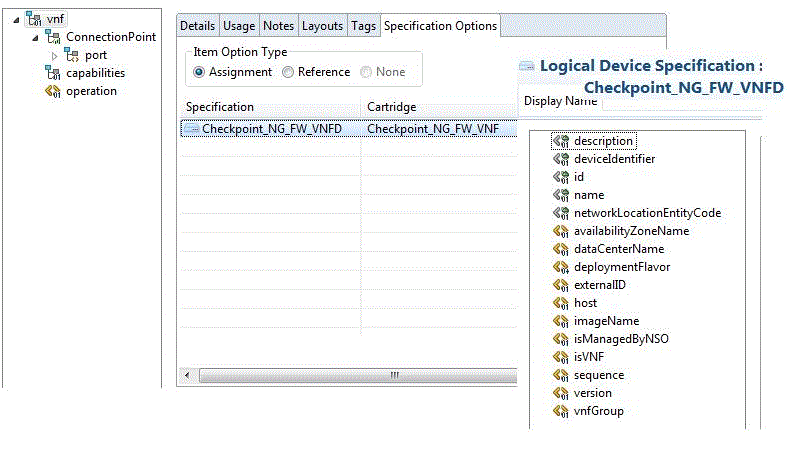The image size is (793, 453).
Task: Click the Checkpoint_NG_FW_VNFD specification row icon
Action: (191, 129)
